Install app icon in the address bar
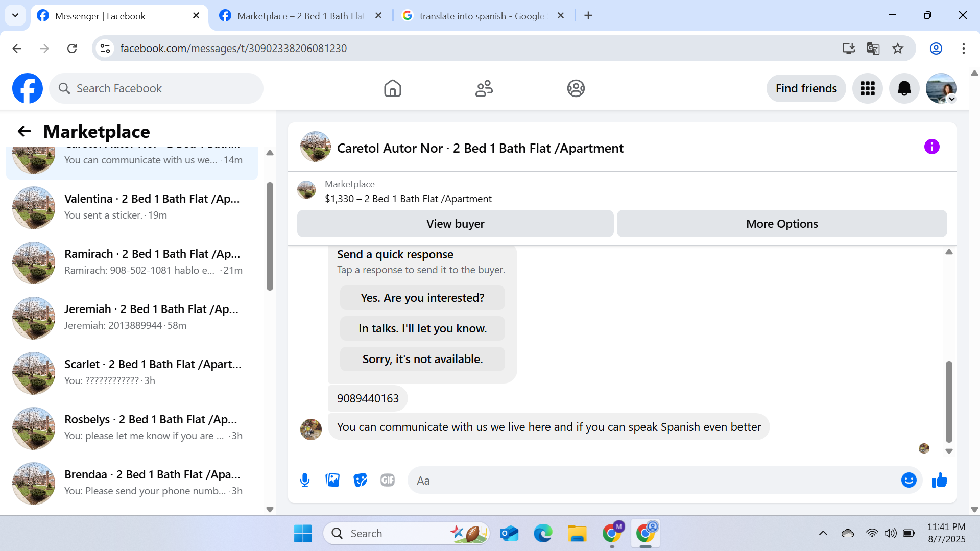This screenshot has width=980, height=551. [848, 49]
